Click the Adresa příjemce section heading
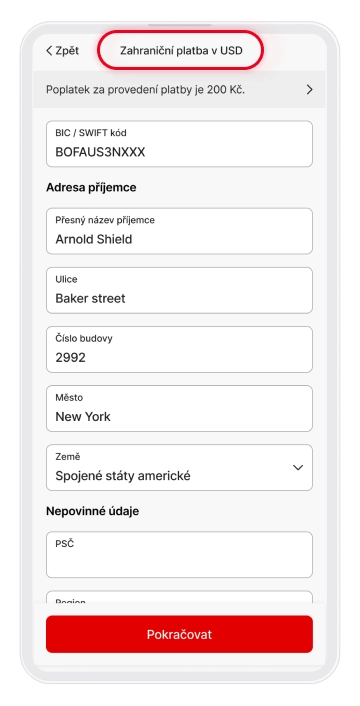This screenshot has width=360, height=706. pos(91,187)
